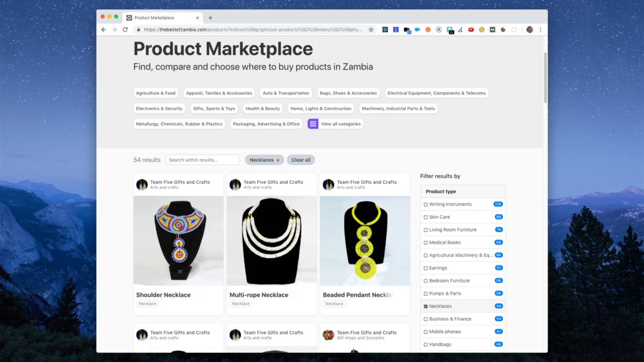Image resolution: width=644 pixels, height=362 pixels.
Task: Select the Earrings product type filter
Action: [426, 268]
